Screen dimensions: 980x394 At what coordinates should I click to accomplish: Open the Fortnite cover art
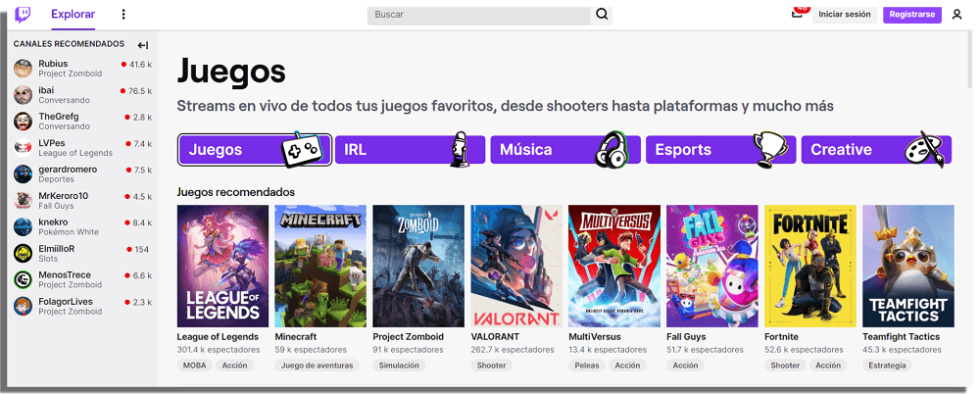pos(810,266)
